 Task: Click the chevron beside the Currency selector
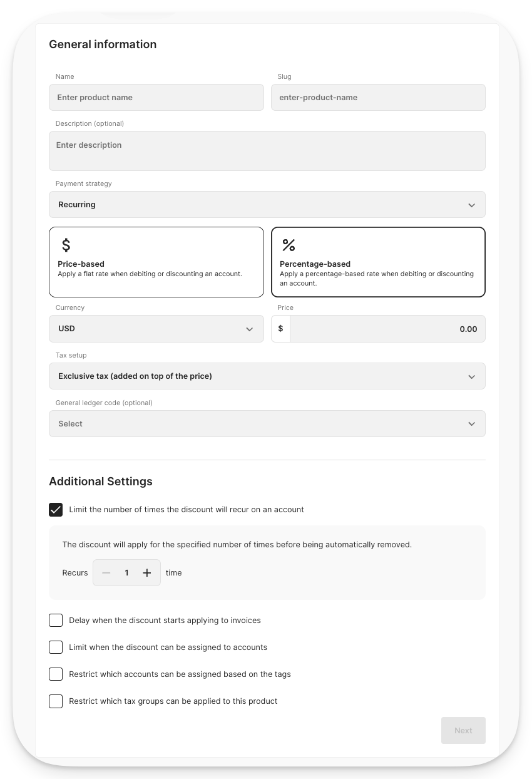tap(249, 328)
